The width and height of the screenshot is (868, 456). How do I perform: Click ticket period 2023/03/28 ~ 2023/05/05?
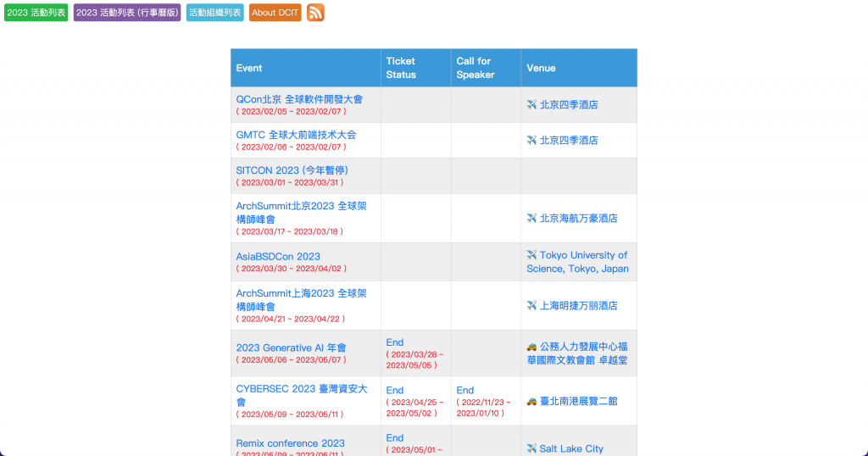click(x=415, y=359)
